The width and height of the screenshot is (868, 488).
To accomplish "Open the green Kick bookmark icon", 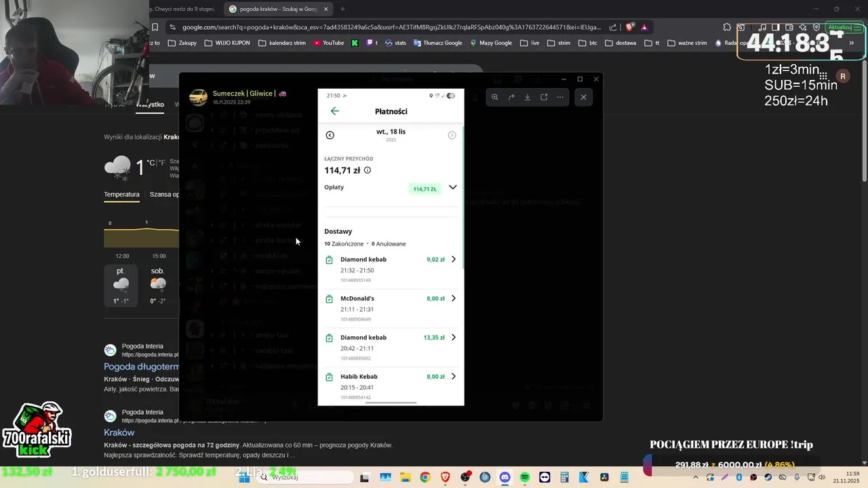I will point(355,43).
